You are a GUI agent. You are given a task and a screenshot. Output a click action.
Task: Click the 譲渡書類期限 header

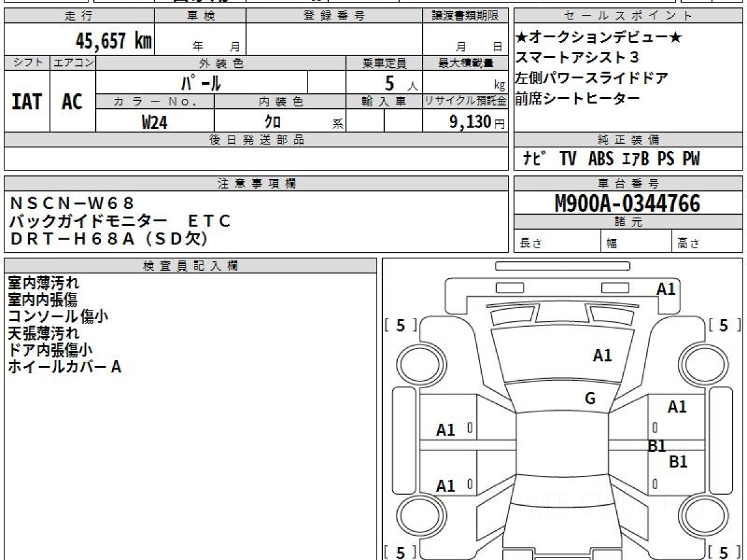(465, 16)
